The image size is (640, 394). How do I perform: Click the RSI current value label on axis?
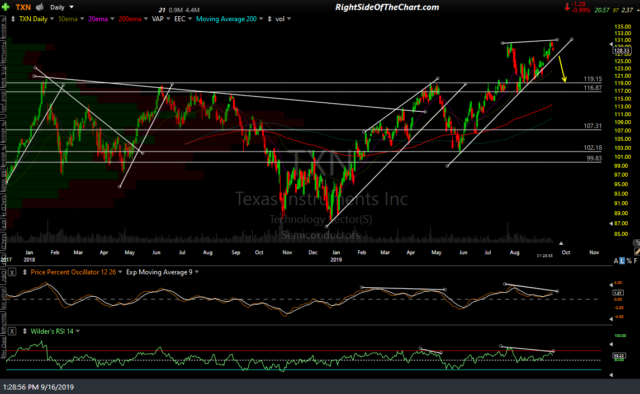(x=618, y=356)
